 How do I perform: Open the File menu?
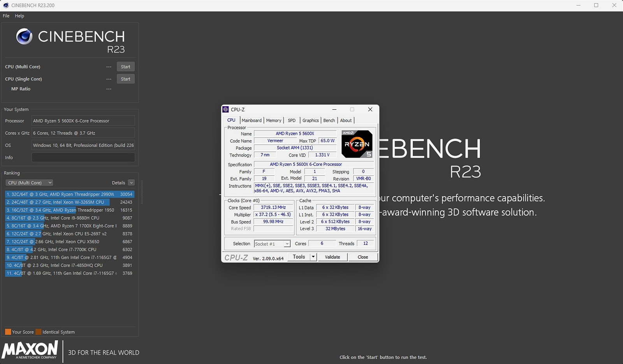pyautogui.click(x=6, y=16)
